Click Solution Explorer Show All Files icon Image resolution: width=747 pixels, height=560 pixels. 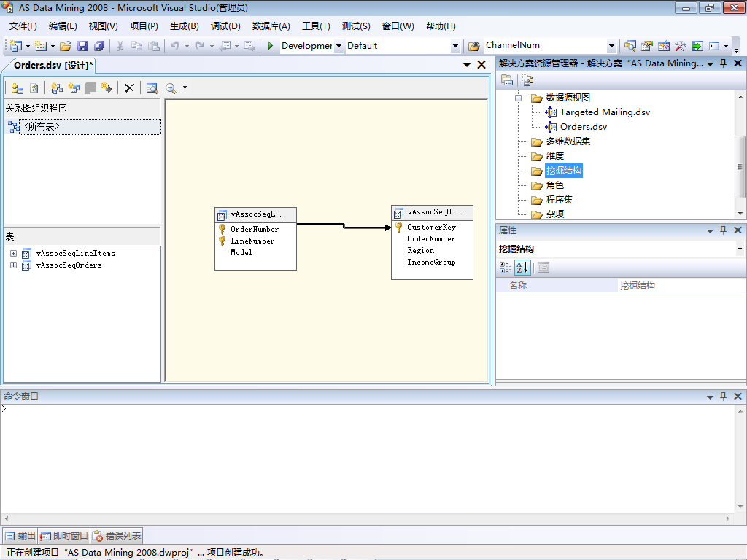pyautogui.click(x=528, y=80)
